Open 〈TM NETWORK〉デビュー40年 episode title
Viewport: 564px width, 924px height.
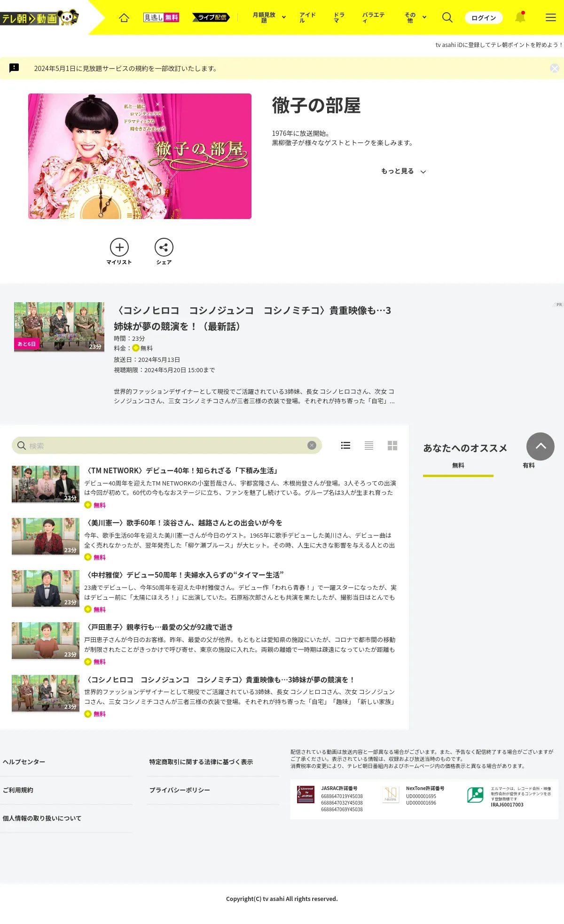pyautogui.click(x=182, y=470)
